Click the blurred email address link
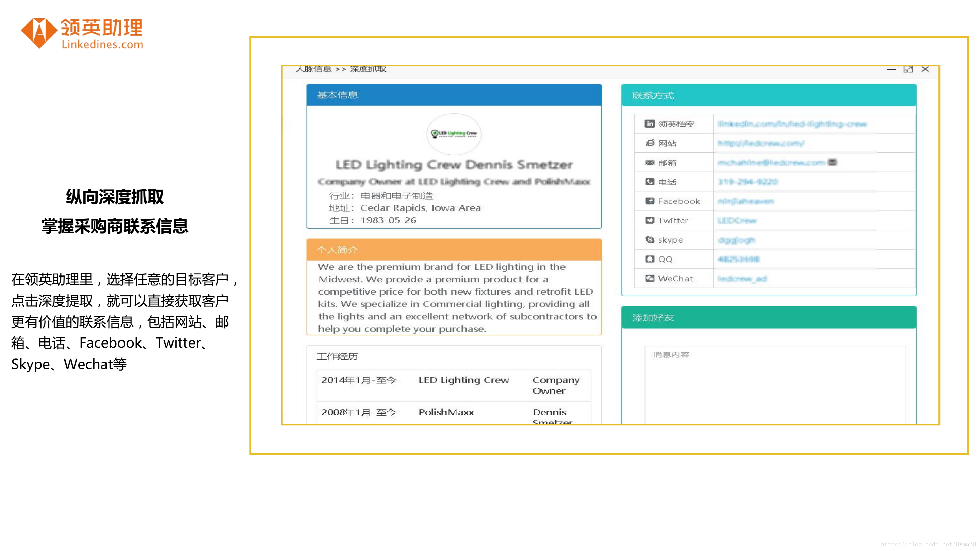980x551 pixels. pyautogui.click(x=771, y=163)
